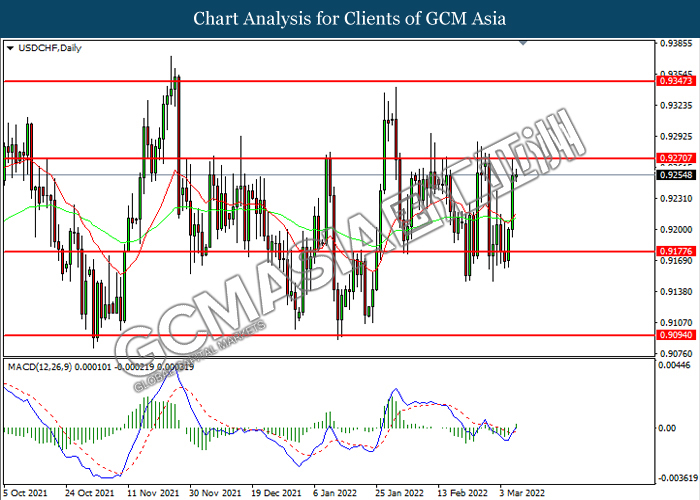Click the Chart Analysis for Clients title
The height and width of the screenshot is (500, 700).
pyautogui.click(x=350, y=19)
